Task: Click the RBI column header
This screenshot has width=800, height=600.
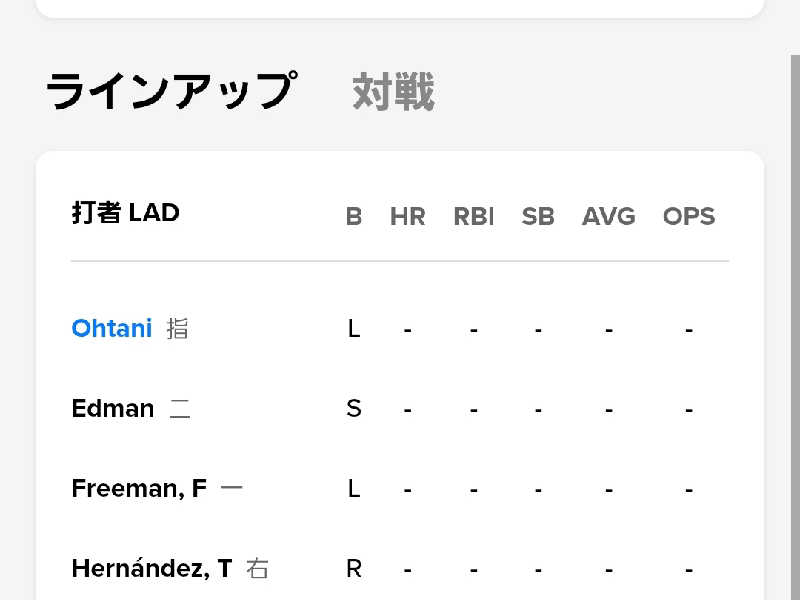Action: click(x=474, y=217)
